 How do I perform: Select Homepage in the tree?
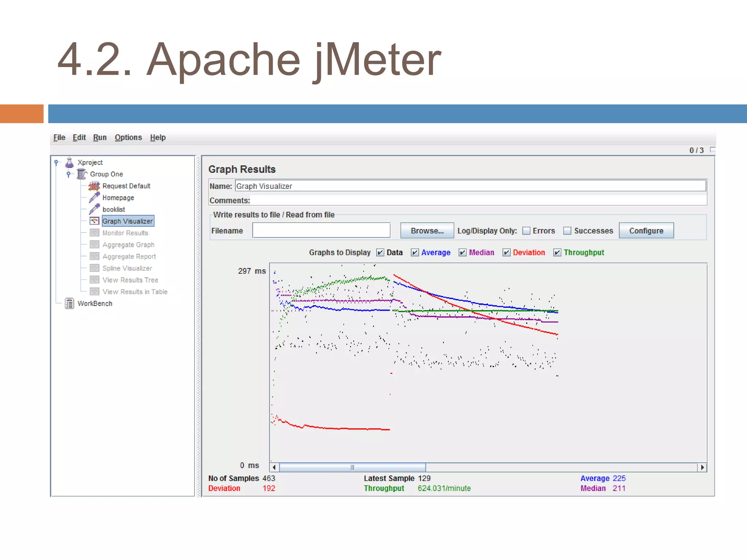(x=118, y=198)
